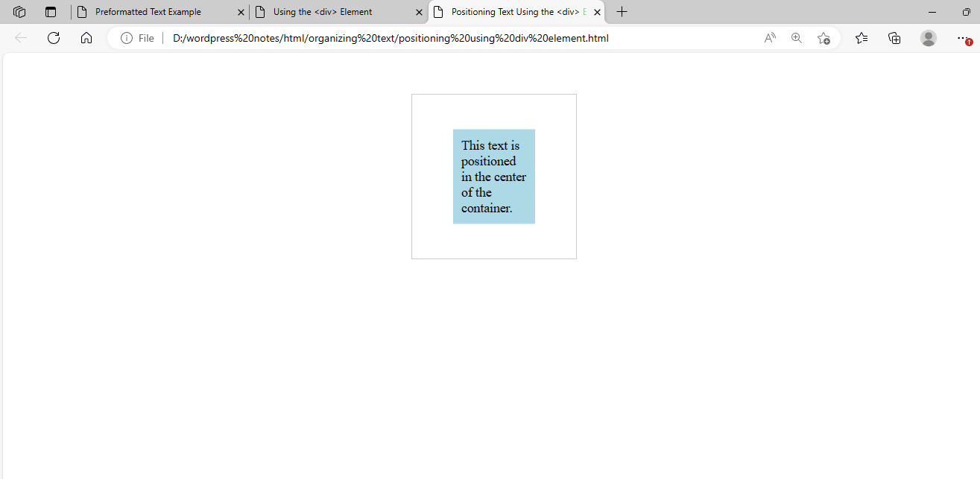Add this page to favorites

(x=823, y=38)
